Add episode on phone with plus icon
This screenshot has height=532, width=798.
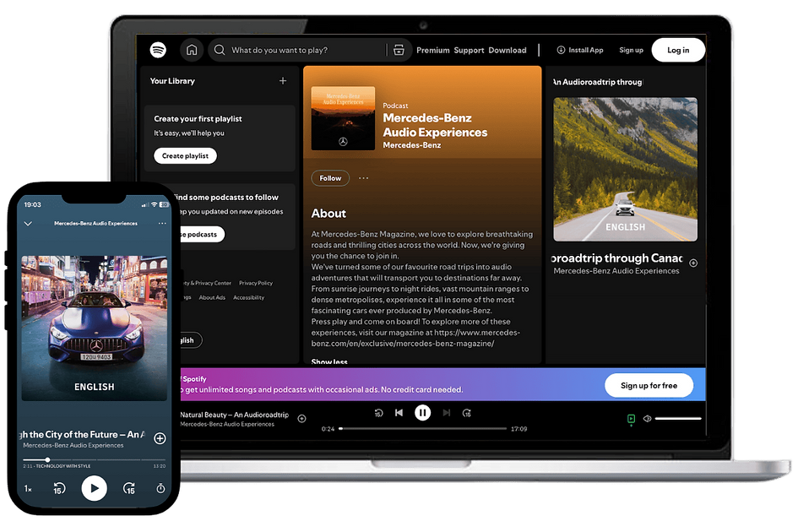[x=160, y=438]
